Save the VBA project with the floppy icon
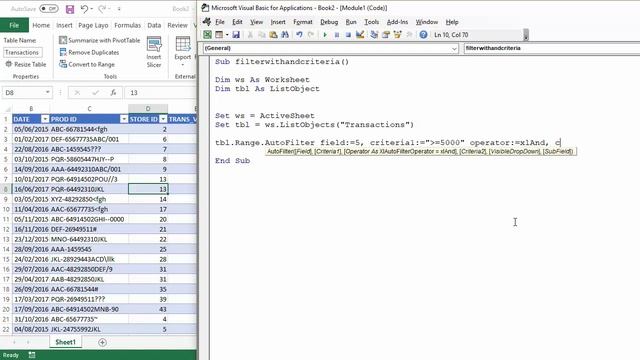The image size is (640, 360). tap(236, 35)
